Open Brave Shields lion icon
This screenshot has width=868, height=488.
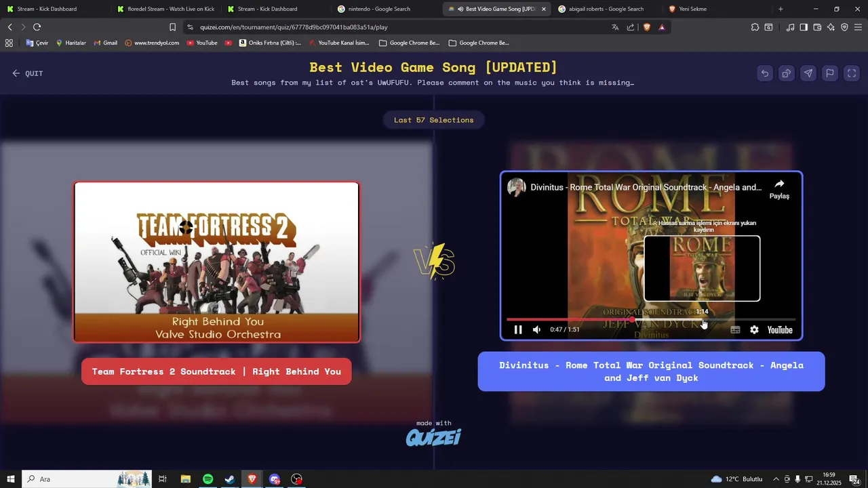pyautogui.click(x=646, y=27)
